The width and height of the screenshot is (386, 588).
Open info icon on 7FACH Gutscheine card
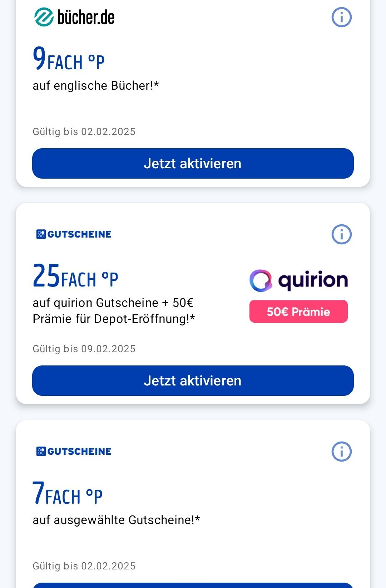(x=342, y=452)
